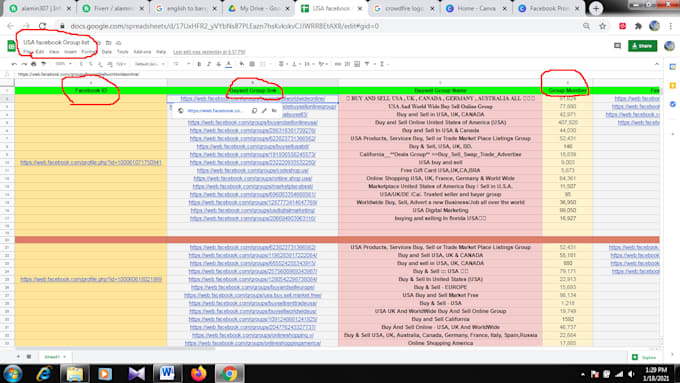Toggle italic formatting
The height and width of the screenshot is (383, 680).
209,64
